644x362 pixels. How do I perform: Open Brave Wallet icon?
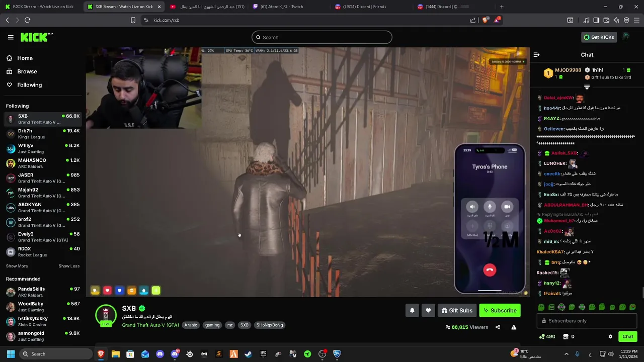click(x=606, y=20)
